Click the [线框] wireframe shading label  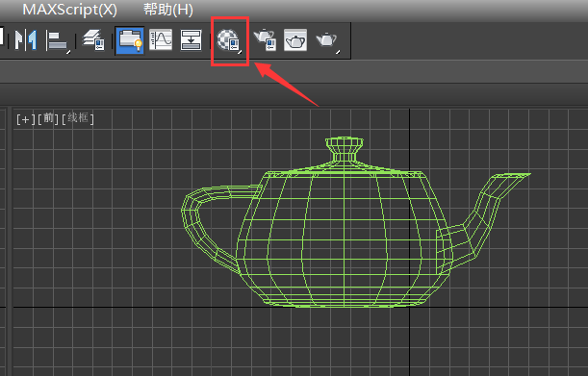tap(78, 118)
